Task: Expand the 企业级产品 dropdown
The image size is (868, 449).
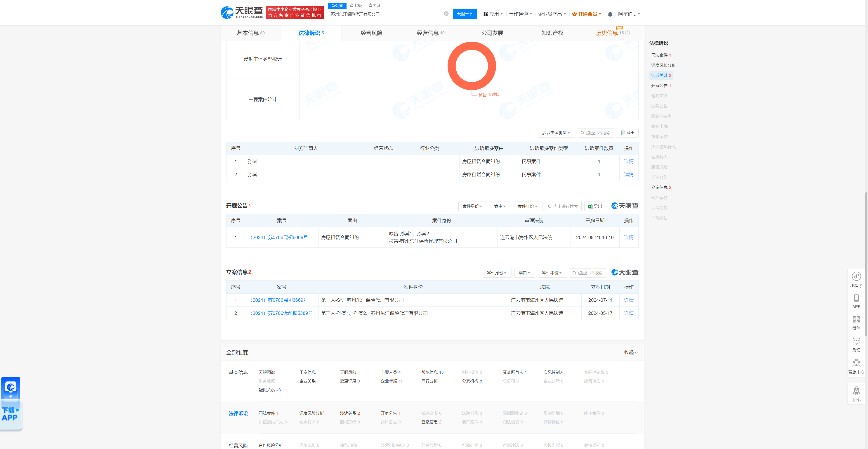Action: (552, 14)
